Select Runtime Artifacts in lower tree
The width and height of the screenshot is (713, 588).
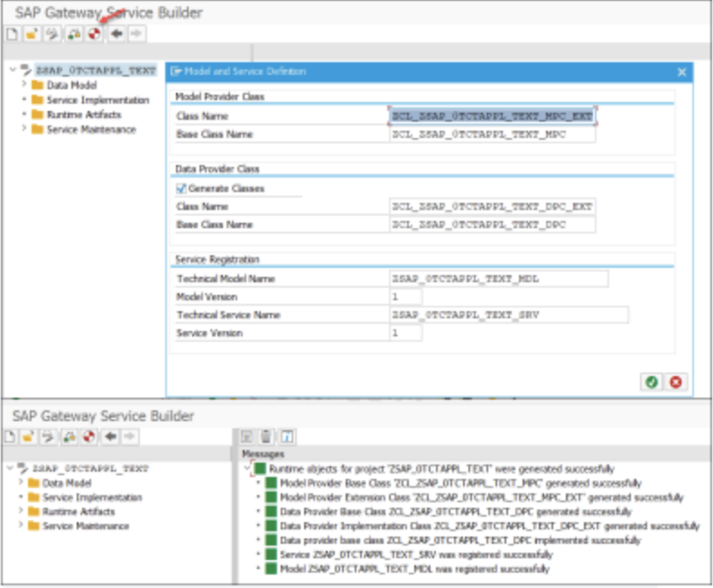click(x=79, y=511)
